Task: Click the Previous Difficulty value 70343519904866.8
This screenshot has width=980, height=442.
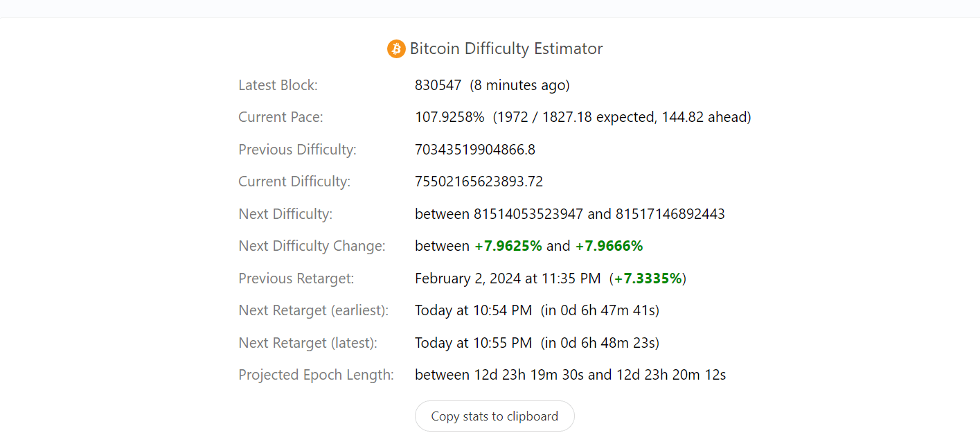Action: coord(475,150)
